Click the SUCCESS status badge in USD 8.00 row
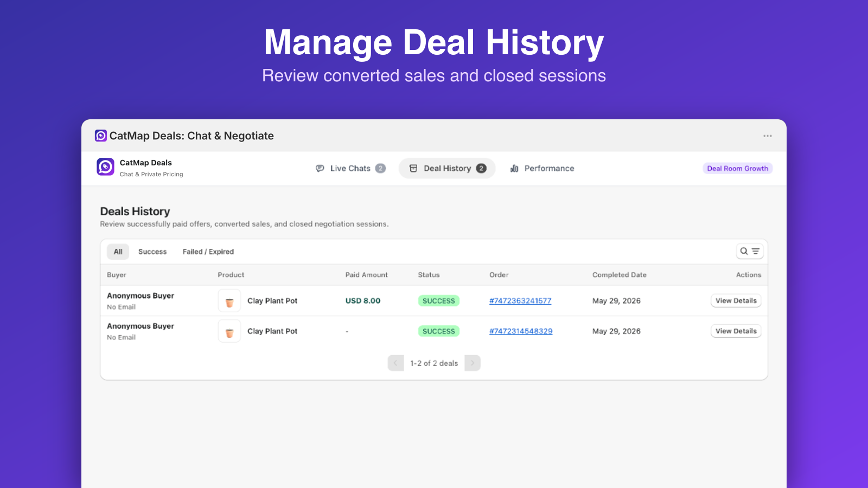This screenshot has width=868, height=488. pos(439,301)
